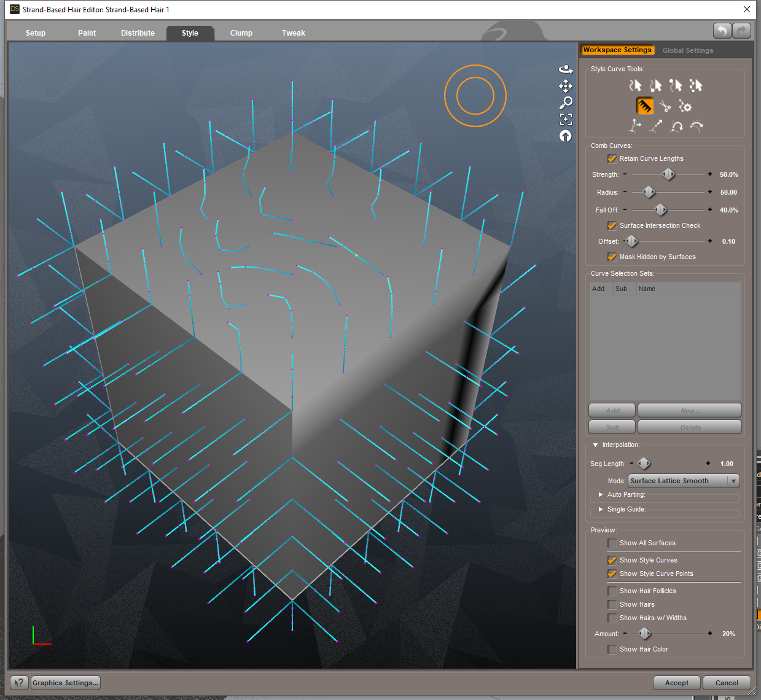This screenshot has height=700, width=761.
Task: Click the undo arrow button
Action: coord(722,31)
